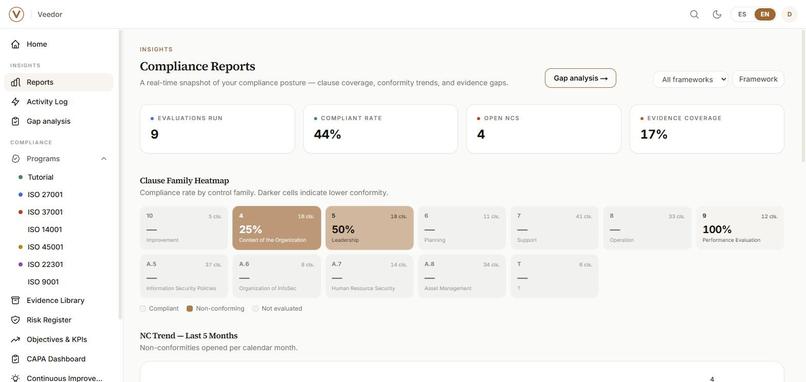
Task: Click the CAPA Dashboard clipboard icon
Action: click(x=15, y=359)
